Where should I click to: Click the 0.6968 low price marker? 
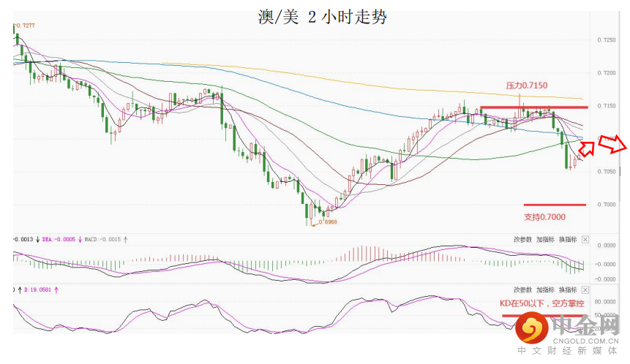pos(326,223)
